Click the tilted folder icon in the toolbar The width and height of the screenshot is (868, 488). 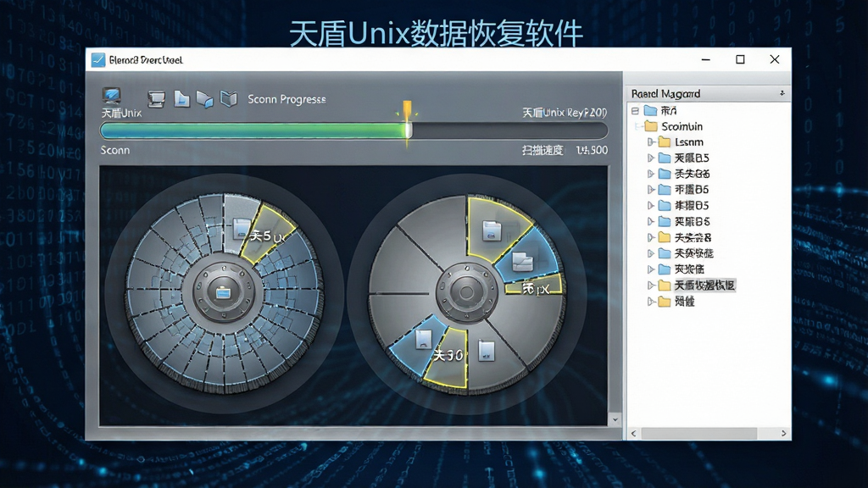(x=205, y=100)
